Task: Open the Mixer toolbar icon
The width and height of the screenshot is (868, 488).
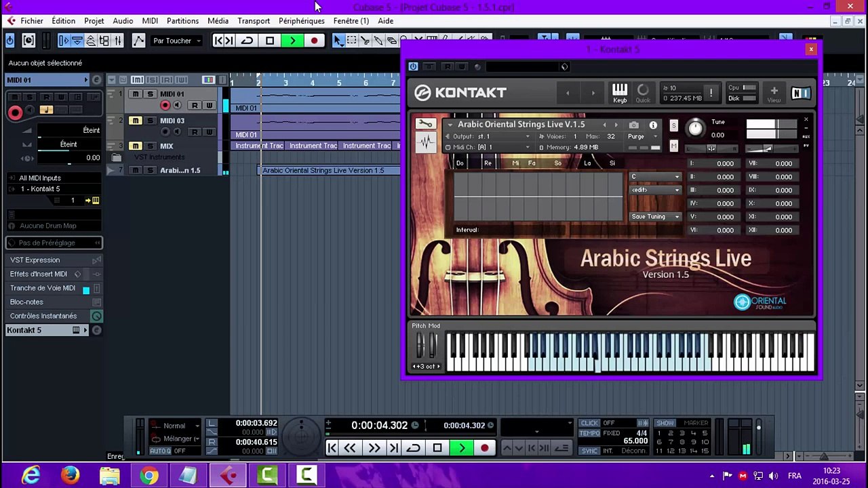Action: [118, 41]
